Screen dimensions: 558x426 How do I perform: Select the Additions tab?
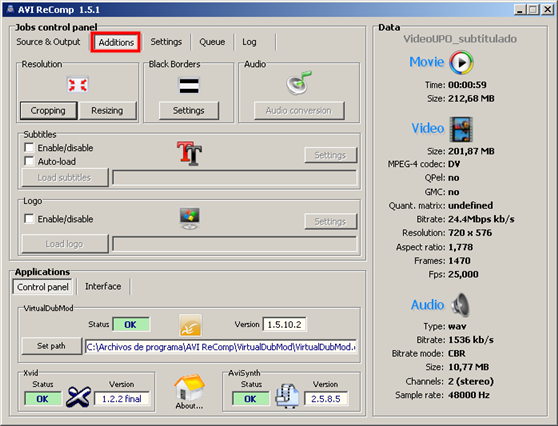click(116, 42)
